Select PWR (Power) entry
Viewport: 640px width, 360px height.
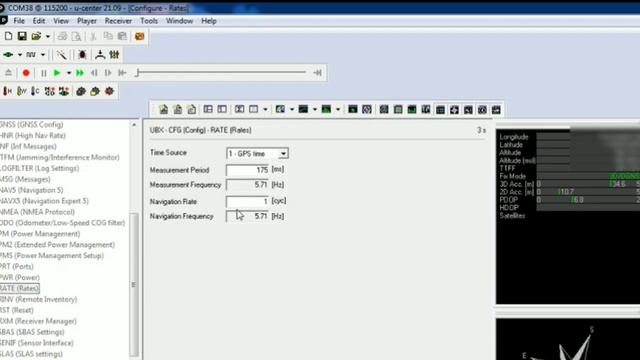click(20, 278)
